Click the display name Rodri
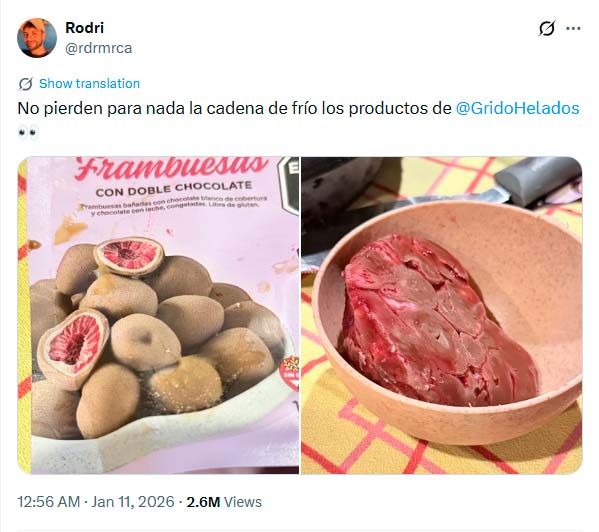Screen dimensions: 599x532 84,27
